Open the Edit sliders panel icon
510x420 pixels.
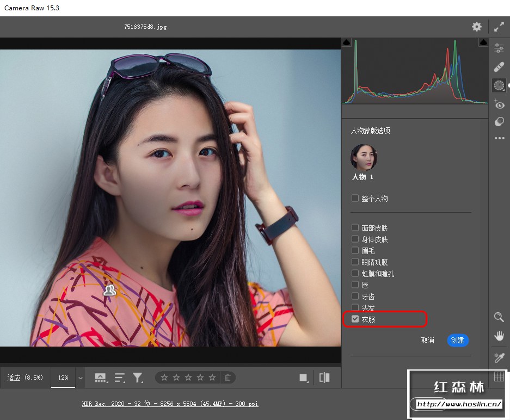pyautogui.click(x=499, y=48)
